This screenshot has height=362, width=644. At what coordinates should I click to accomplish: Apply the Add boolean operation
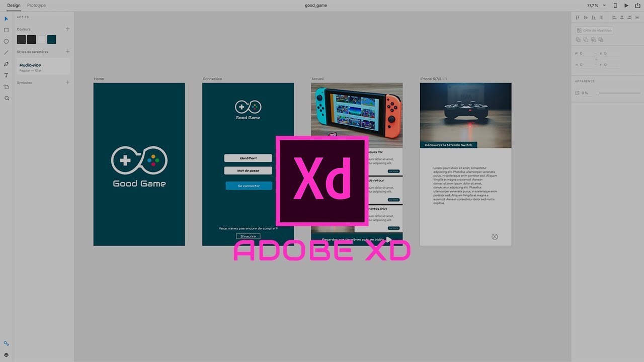[x=578, y=40]
